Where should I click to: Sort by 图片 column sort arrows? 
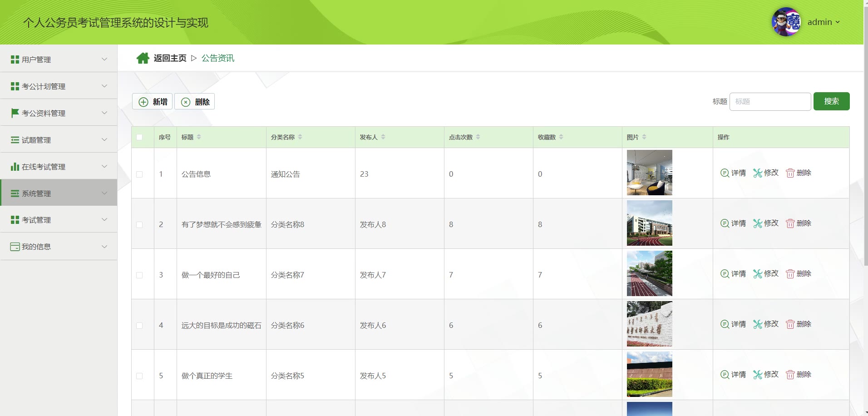pyautogui.click(x=644, y=137)
